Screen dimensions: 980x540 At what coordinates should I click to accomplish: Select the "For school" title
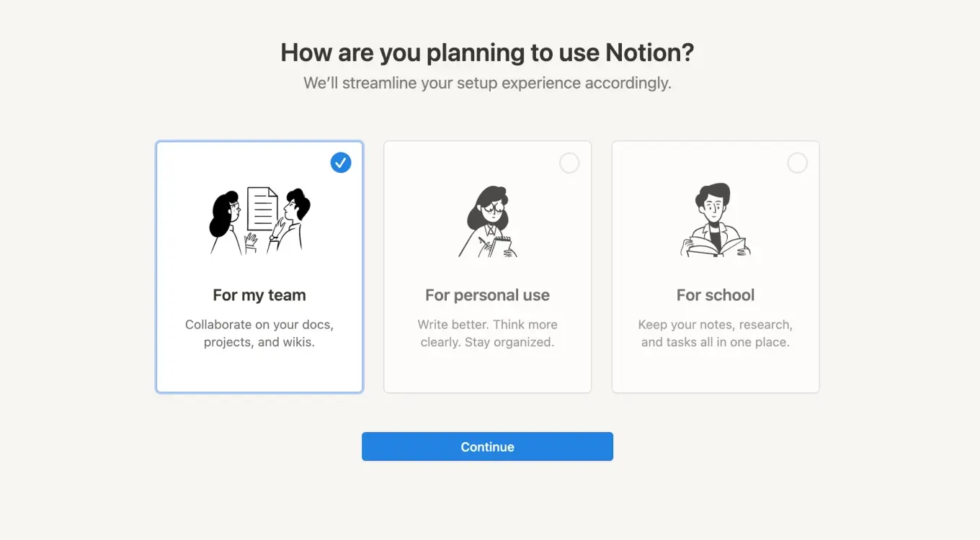pos(716,295)
